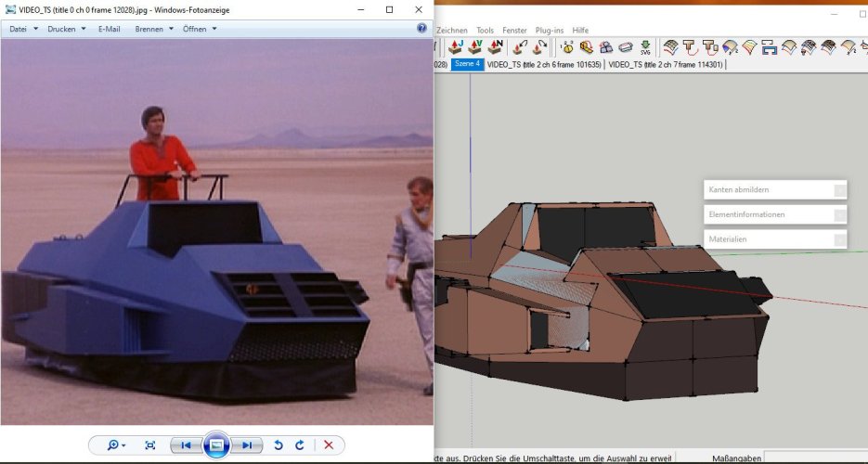The height and width of the screenshot is (464, 868).
Task: Click the stacked faces icon beside tape measure
Action: (606, 47)
